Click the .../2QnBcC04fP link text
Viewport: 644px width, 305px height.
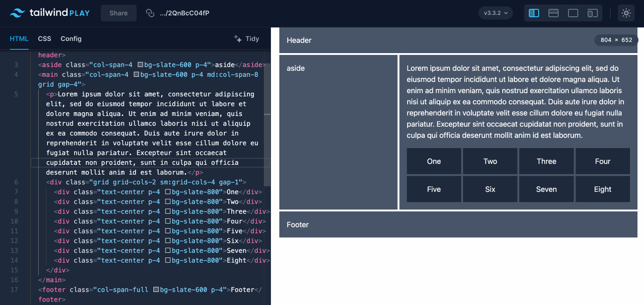[x=185, y=13]
